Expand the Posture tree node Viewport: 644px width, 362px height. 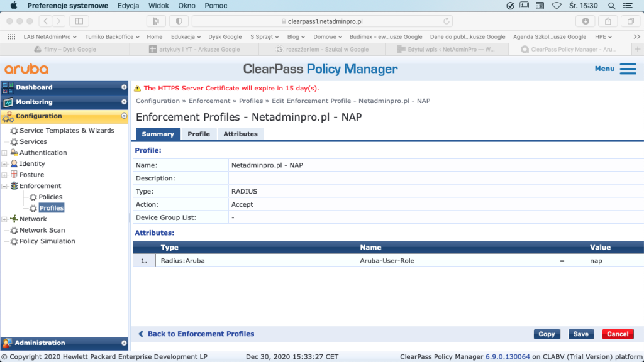coord(4,175)
